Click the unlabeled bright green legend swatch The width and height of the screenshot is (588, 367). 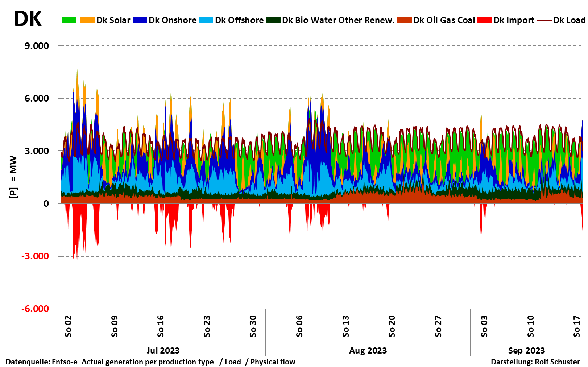click(69, 20)
